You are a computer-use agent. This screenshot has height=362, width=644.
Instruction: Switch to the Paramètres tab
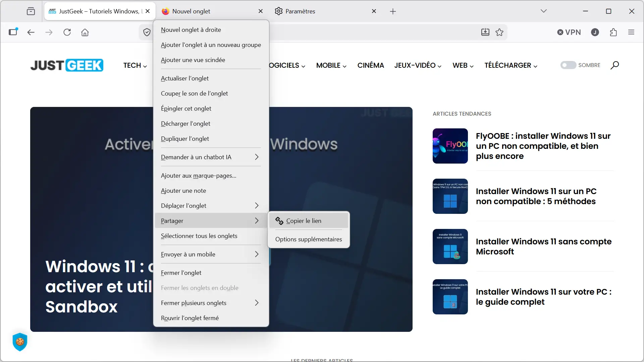coord(326,11)
